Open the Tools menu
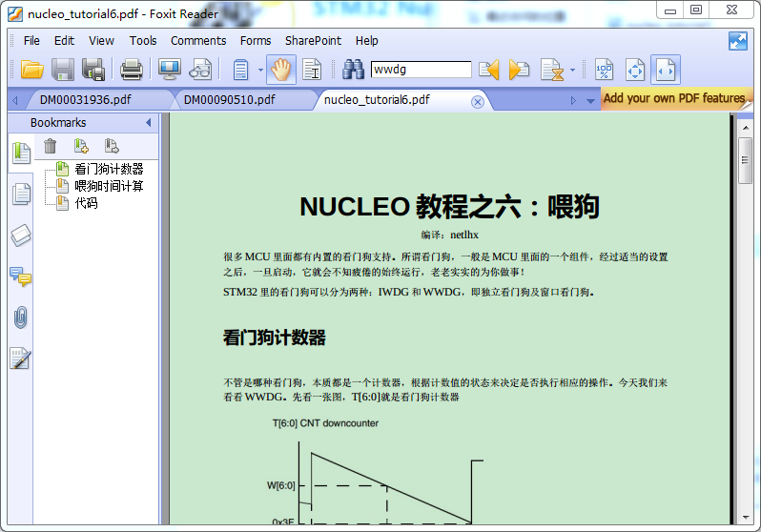This screenshot has width=761, height=532. tap(143, 41)
